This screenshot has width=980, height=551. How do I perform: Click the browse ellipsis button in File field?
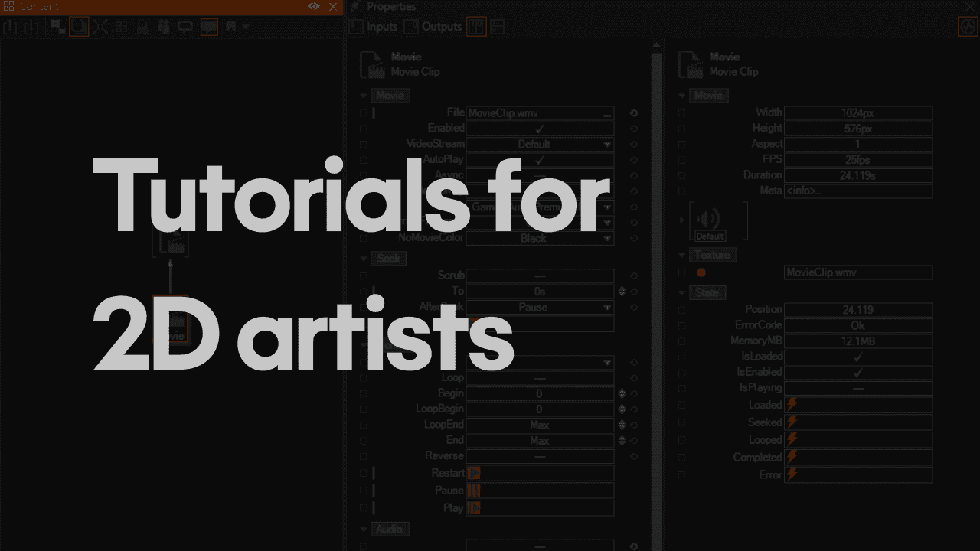[607, 113]
